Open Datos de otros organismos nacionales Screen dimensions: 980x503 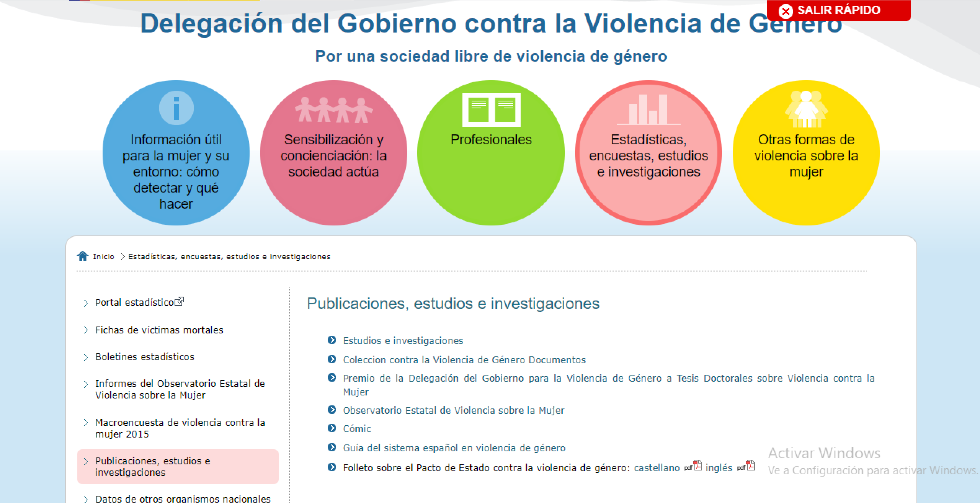pyautogui.click(x=183, y=499)
